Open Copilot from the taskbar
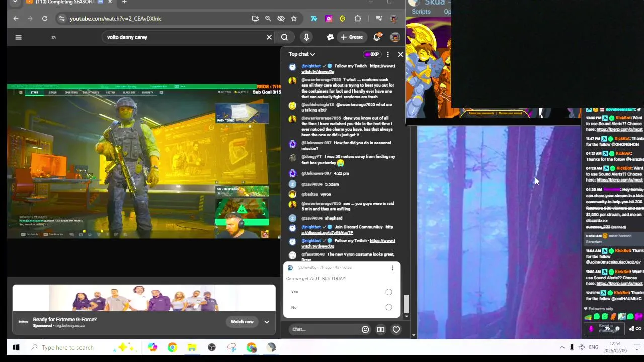Viewport: 644px width, 362px height. coord(152,347)
